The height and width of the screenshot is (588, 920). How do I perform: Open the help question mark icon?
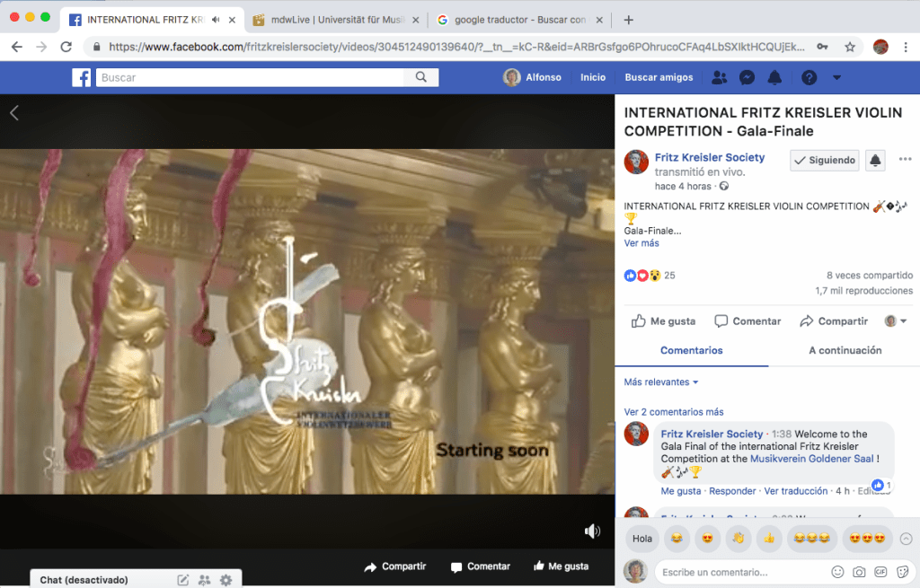[x=809, y=78]
